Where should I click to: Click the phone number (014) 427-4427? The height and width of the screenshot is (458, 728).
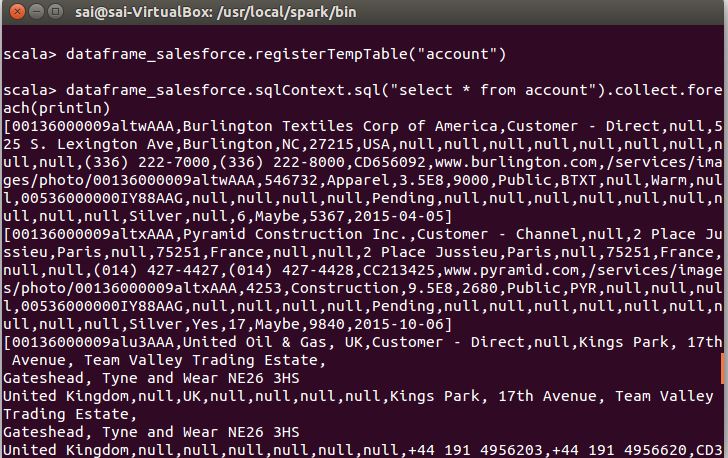pyautogui.click(x=130, y=270)
